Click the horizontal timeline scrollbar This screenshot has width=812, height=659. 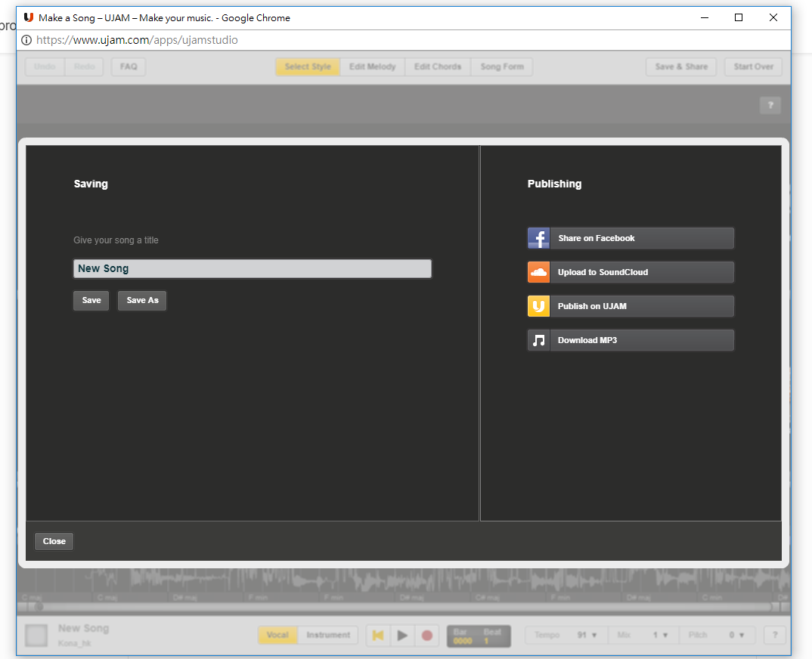click(404, 607)
